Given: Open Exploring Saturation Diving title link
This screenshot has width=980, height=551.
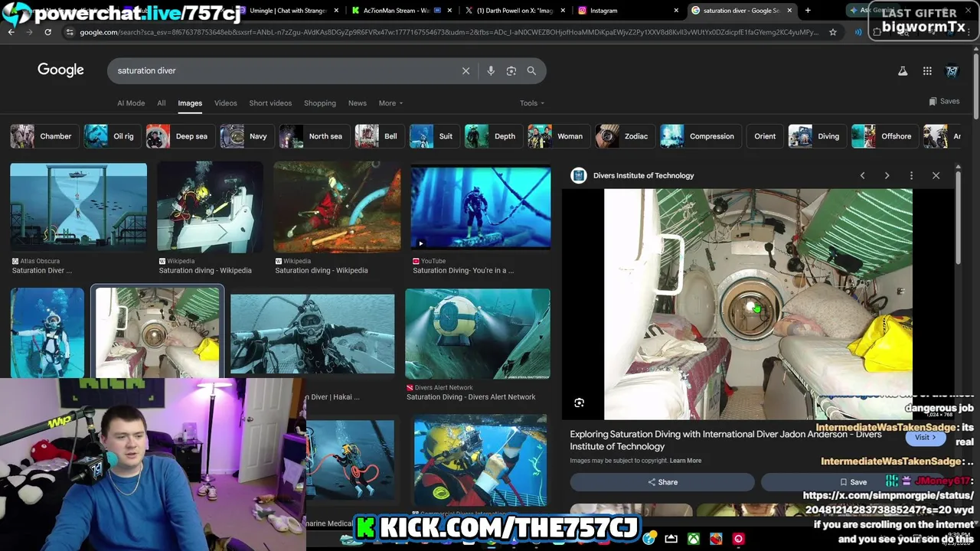Looking at the screenshot, I should click(x=725, y=440).
